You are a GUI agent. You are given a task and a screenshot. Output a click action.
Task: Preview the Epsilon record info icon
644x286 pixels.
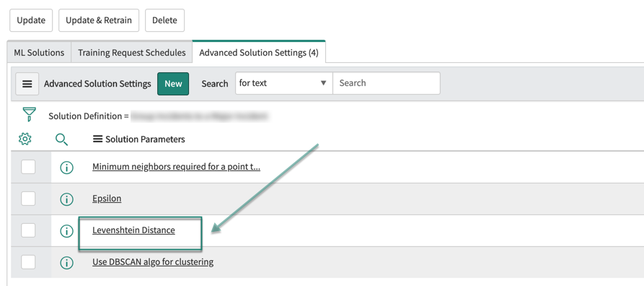[x=66, y=199]
